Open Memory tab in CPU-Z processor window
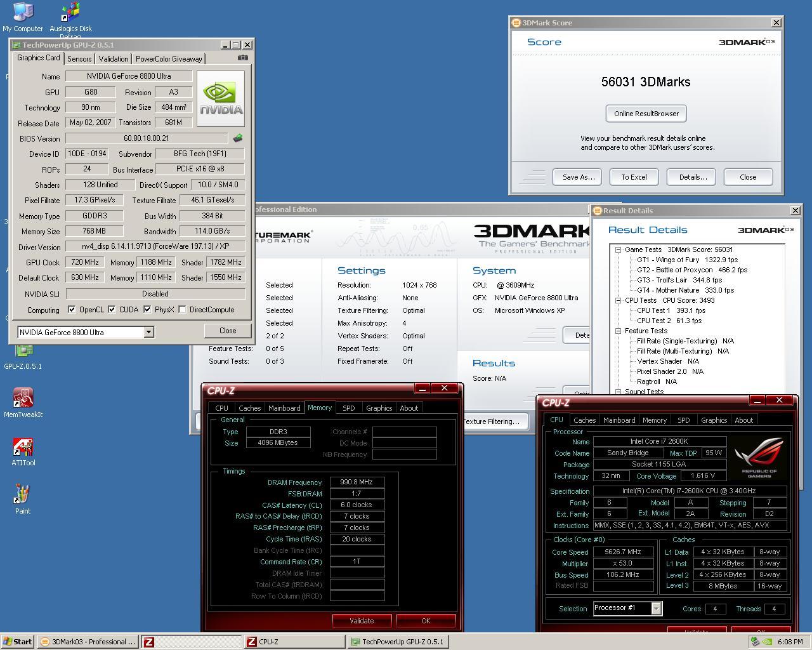This screenshot has height=650, width=812. 654,420
